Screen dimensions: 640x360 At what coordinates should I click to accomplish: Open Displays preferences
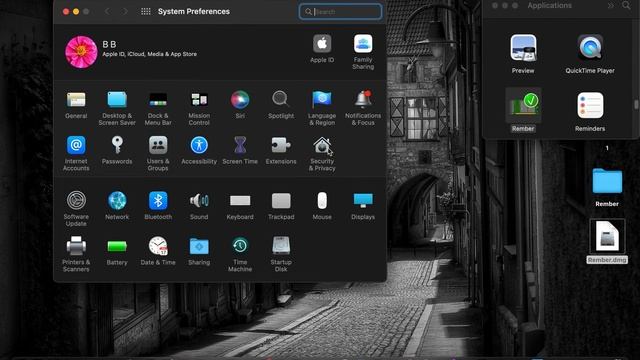363,206
